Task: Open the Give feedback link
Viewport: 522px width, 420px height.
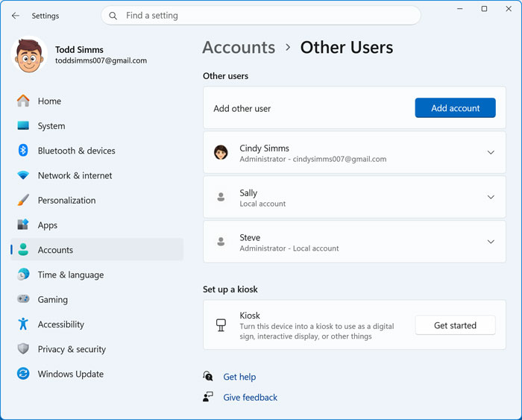Action: coord(250,398)
